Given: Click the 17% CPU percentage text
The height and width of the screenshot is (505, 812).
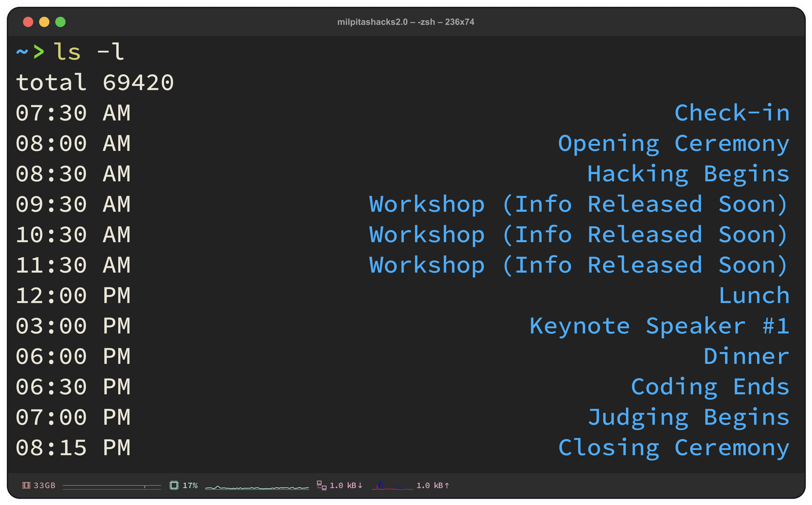Looking at the screenshot, I should coord(190,485).
